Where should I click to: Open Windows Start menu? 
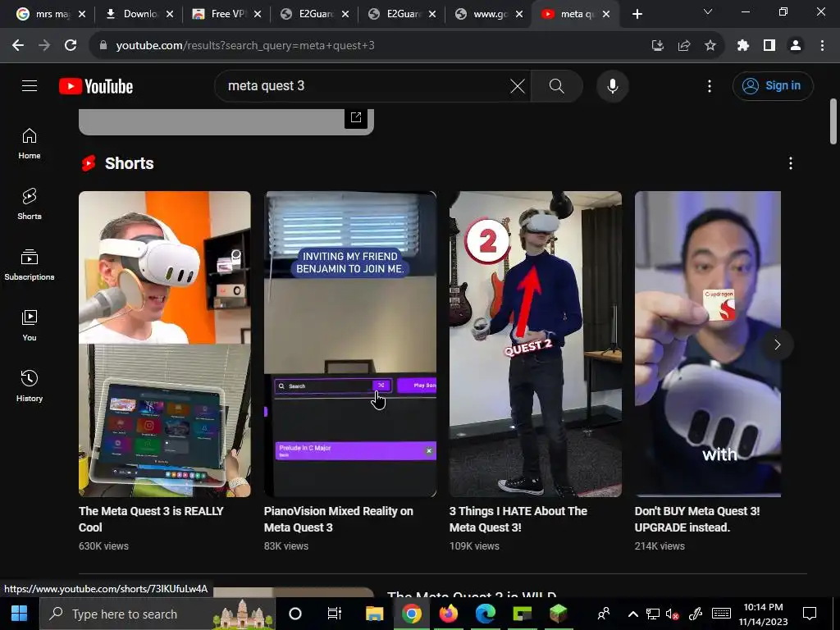[x=20, y=614]
